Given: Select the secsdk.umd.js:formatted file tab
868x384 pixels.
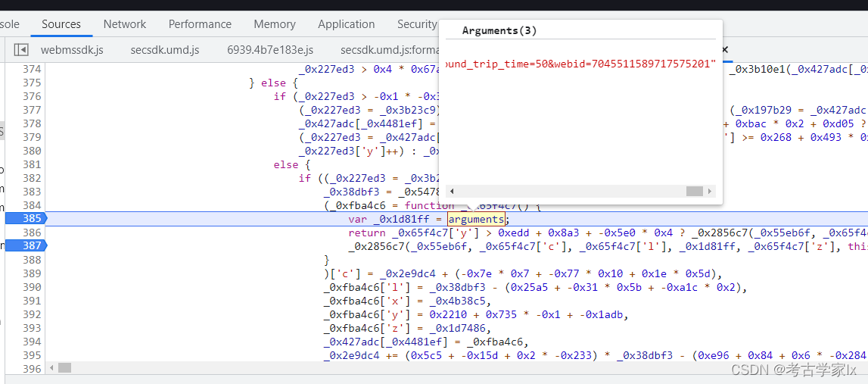Looking at the screenshot, I should coord(390,49).
